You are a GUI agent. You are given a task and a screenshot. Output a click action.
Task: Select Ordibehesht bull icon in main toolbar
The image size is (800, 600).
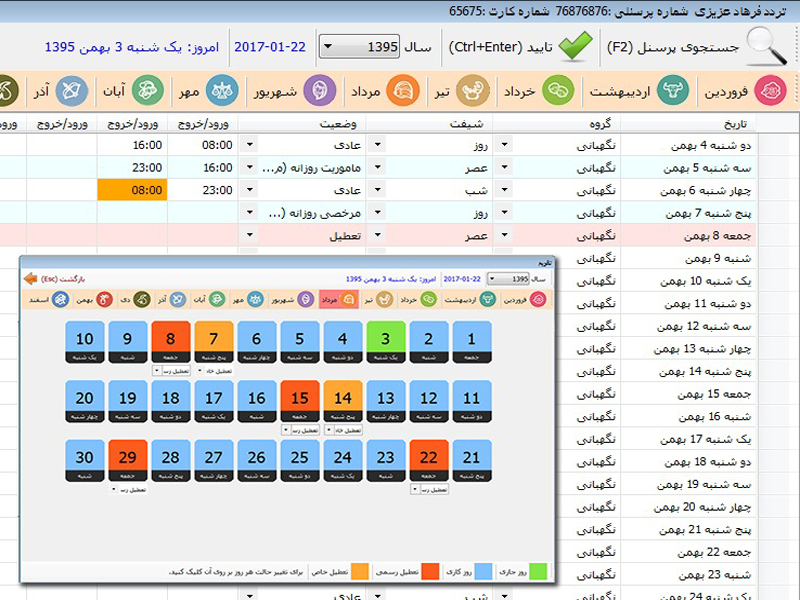pos(673,90)
